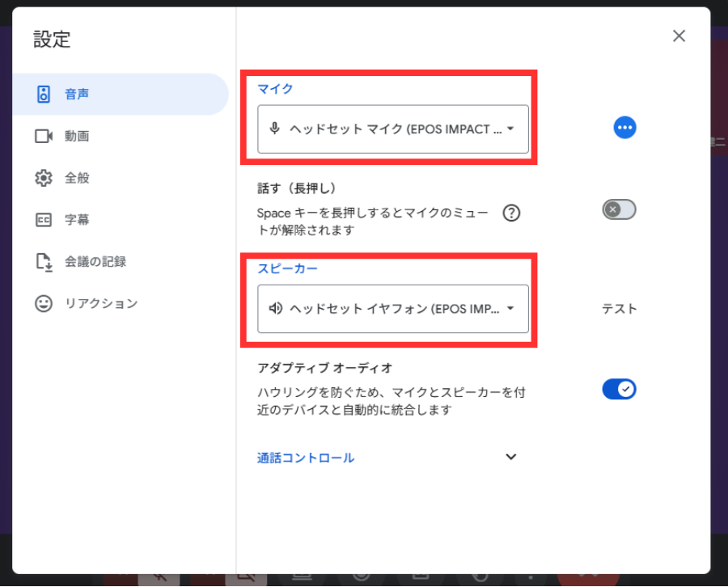Click the 設定 dialog title
The width and height of the screenshot is (728, 587).
52,40
